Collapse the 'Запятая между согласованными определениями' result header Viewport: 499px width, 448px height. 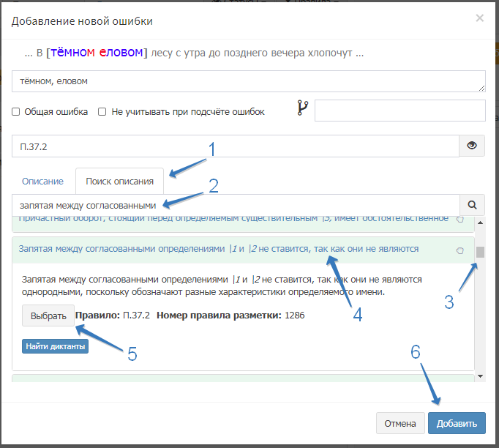pos(218,249)
